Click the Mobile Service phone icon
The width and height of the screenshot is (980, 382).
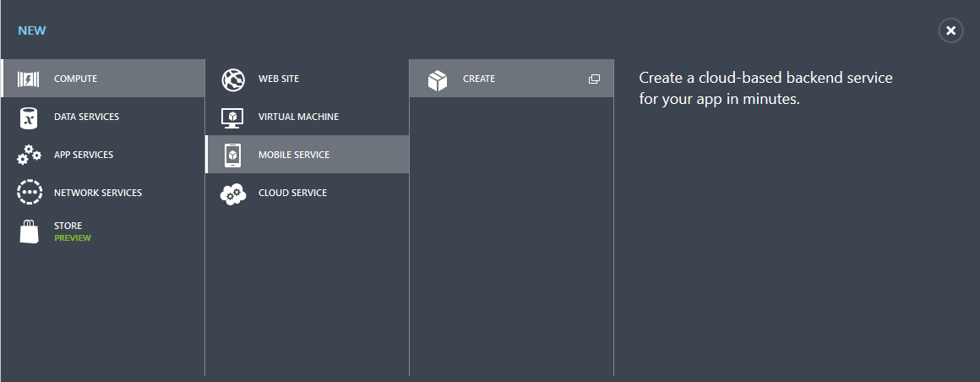pos(232,155)
